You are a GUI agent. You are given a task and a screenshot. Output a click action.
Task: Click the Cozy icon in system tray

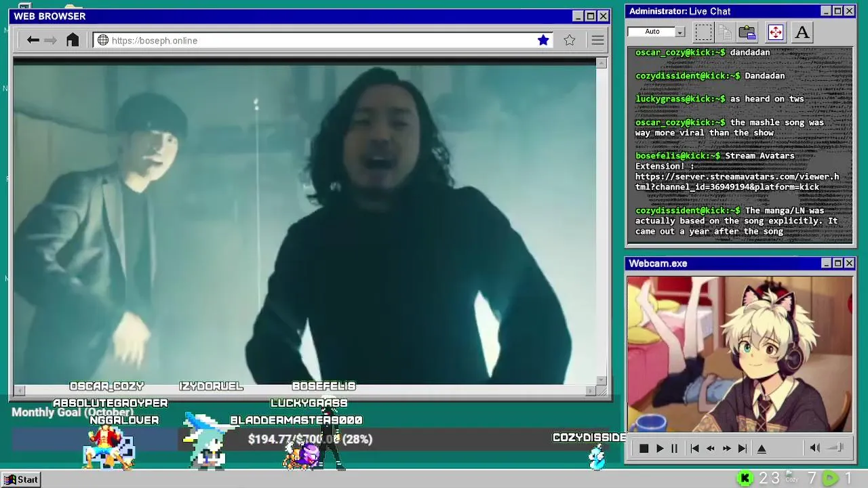coord(791,479)
